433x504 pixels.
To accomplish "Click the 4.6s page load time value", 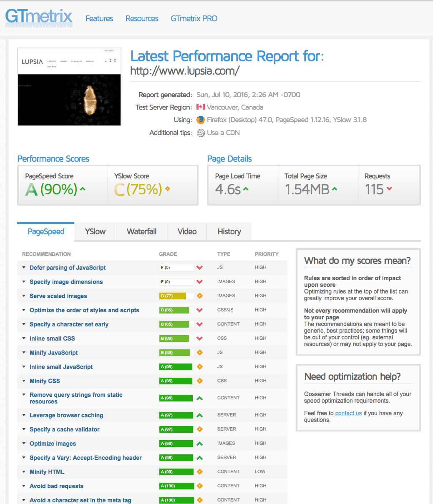I will pyautogui.click(x=228, y=189).
